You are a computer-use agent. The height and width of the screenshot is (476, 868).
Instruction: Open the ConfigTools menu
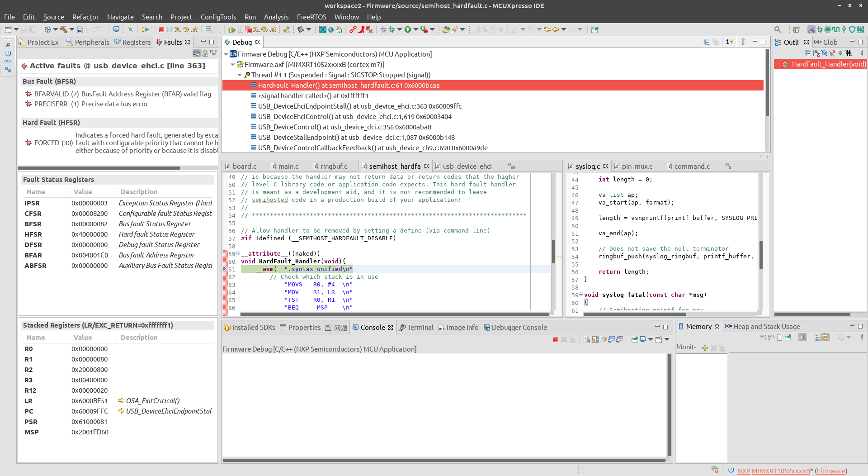click(218, 17)
